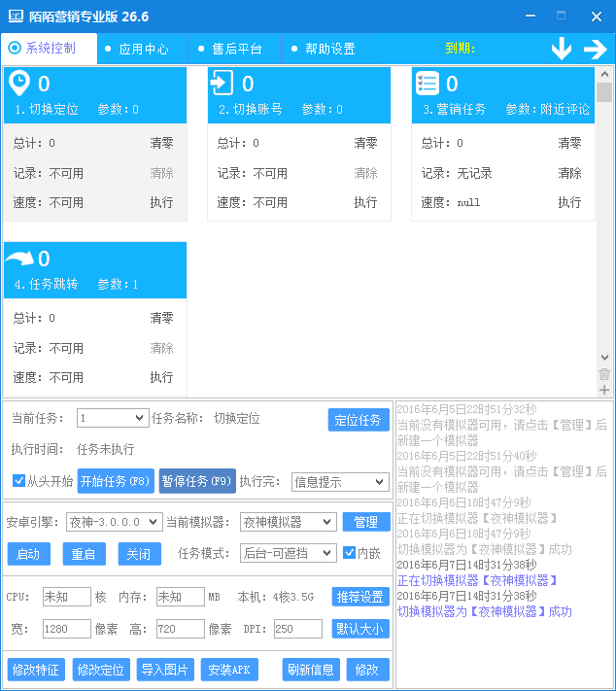Click the checklist icon in 营销任务 card
616x691 pixels.
point(428,84)
